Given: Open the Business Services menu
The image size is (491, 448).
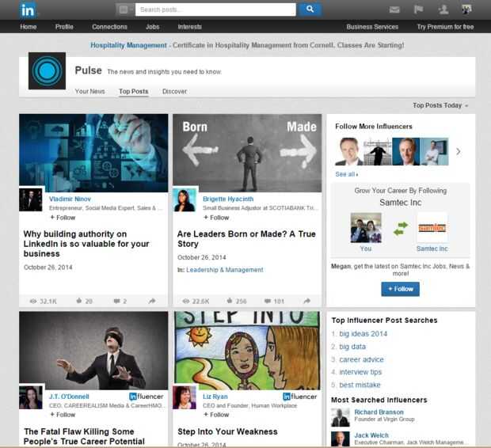Looking at the screenshot, I should click(372, 27).
